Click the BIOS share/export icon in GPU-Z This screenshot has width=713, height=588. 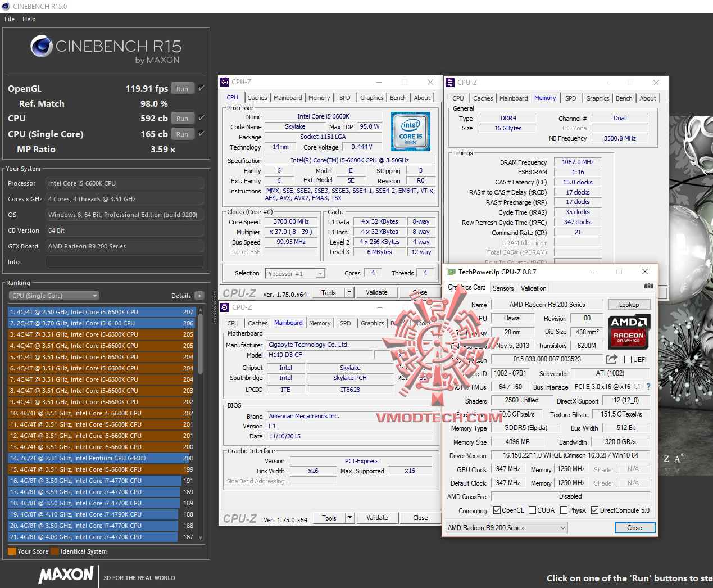pos(611,359)
